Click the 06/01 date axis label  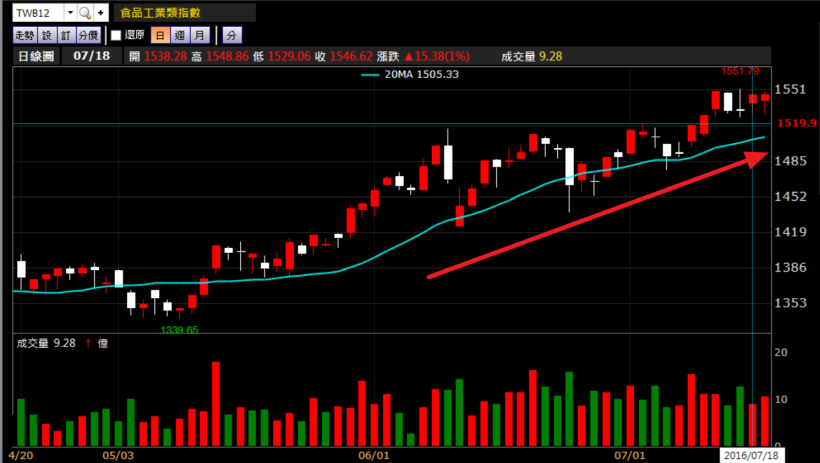point(373,455)
